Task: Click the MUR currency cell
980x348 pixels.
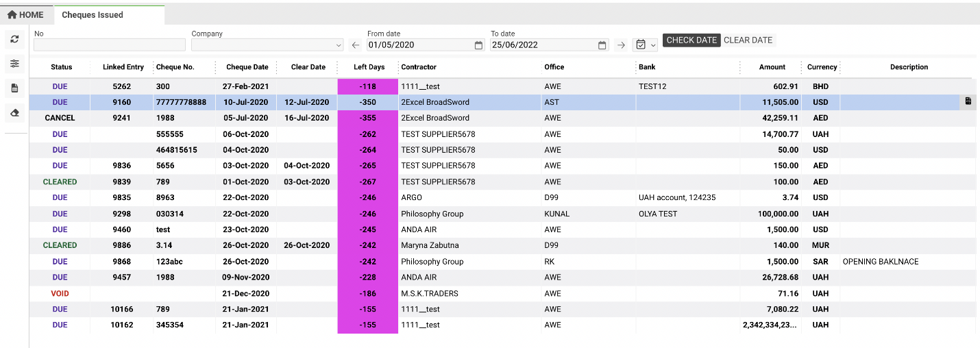Action: 820,245
